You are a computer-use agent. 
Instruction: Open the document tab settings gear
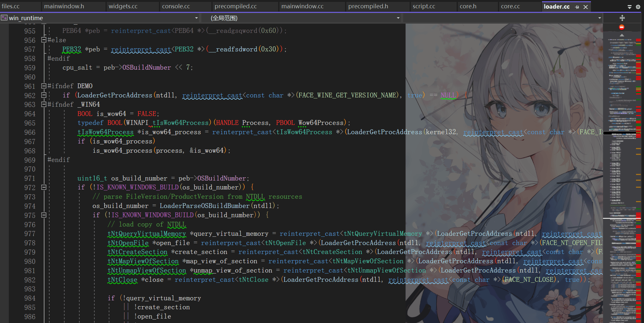pos(638,7)
